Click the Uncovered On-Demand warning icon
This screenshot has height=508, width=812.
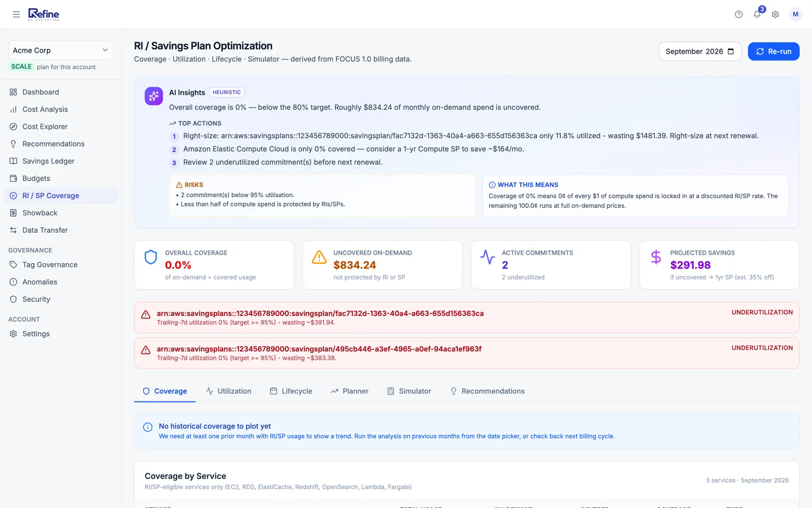tap(319, 257)
